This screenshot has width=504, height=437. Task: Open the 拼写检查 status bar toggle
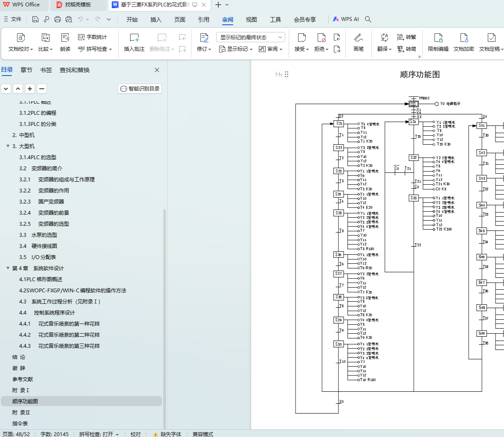(x=99, y=434)
